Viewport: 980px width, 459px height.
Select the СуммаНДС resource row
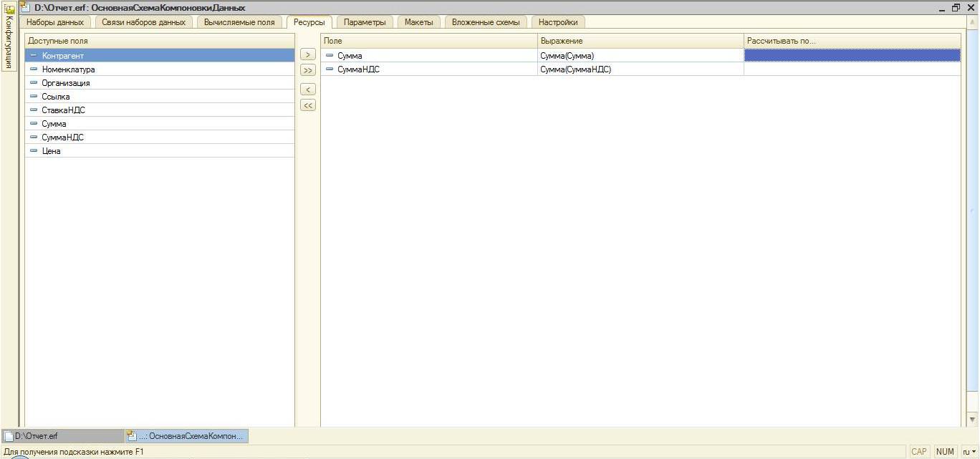[358, 69]
